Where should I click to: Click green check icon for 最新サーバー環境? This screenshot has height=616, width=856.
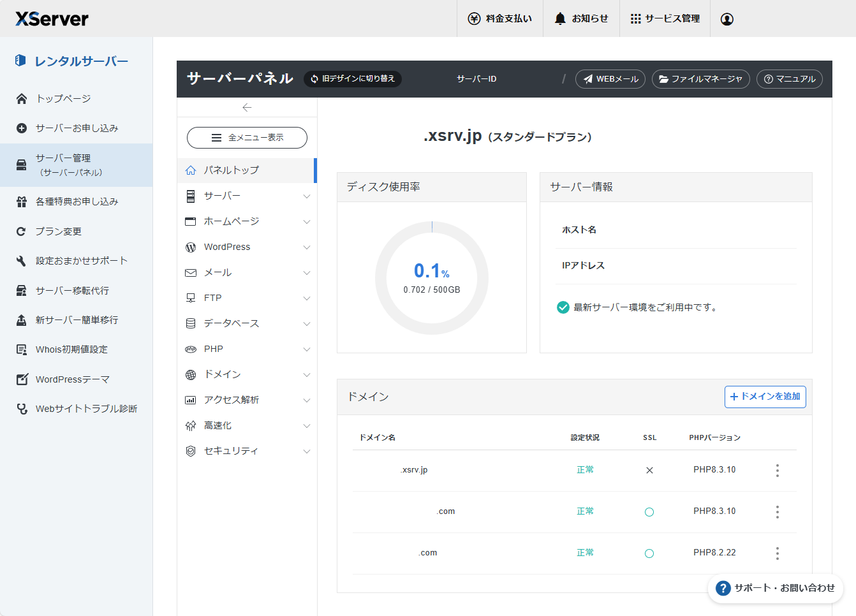point(563,307)
